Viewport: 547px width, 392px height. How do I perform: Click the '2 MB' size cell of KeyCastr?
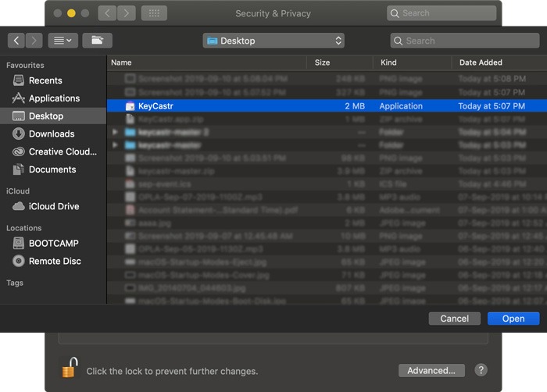click(355, 106)
